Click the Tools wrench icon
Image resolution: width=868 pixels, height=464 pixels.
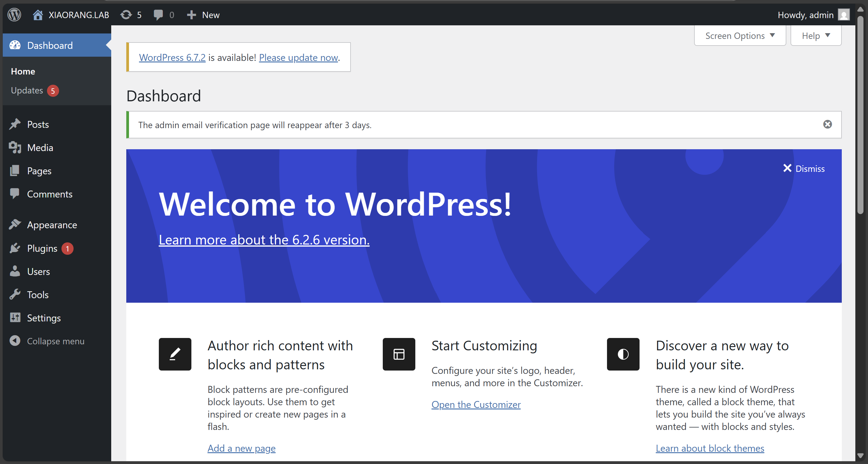pyautogui.click(x=15, y=295)
